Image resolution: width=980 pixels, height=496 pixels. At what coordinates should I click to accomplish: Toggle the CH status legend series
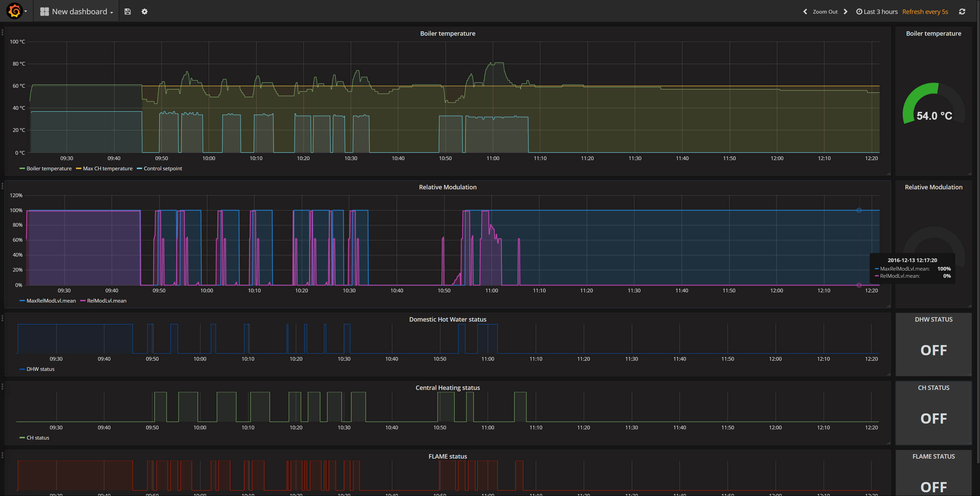coord(38,438)
